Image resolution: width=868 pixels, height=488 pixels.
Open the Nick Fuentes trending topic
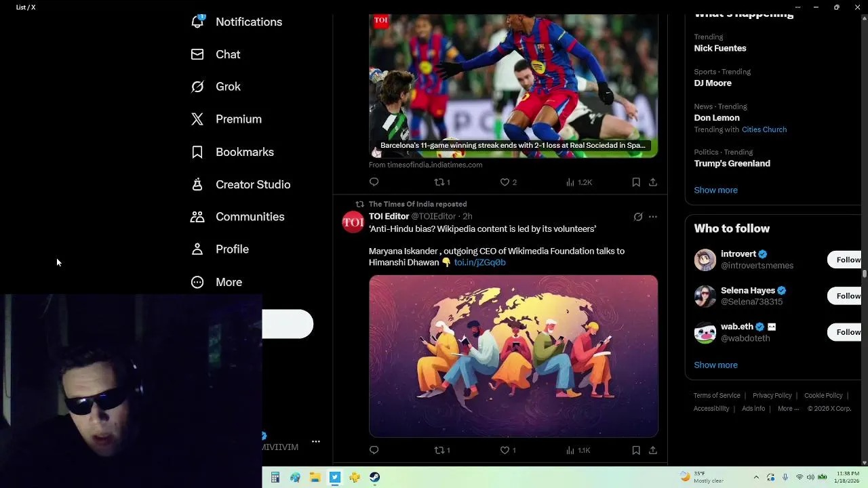coord(720,48)
